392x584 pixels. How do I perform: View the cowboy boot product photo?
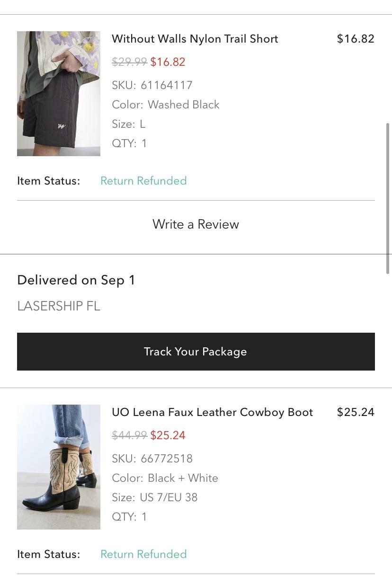click(x=58, y=467)
